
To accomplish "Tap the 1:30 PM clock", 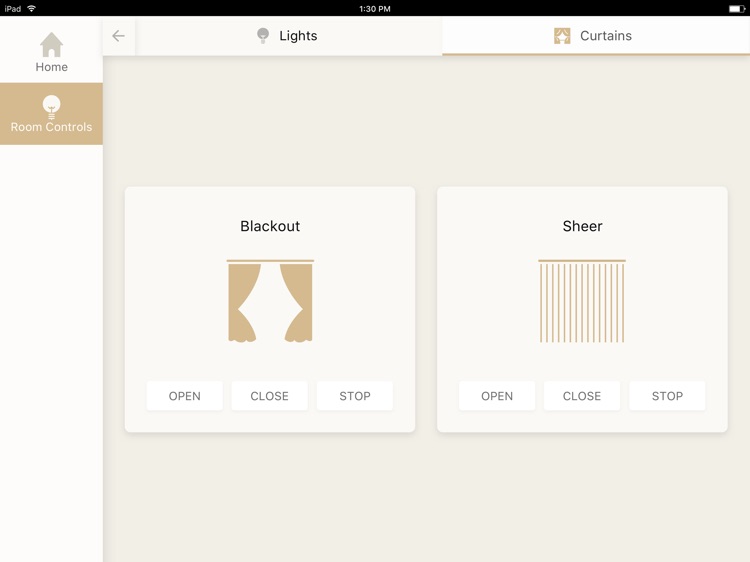I will click(375, 9).
